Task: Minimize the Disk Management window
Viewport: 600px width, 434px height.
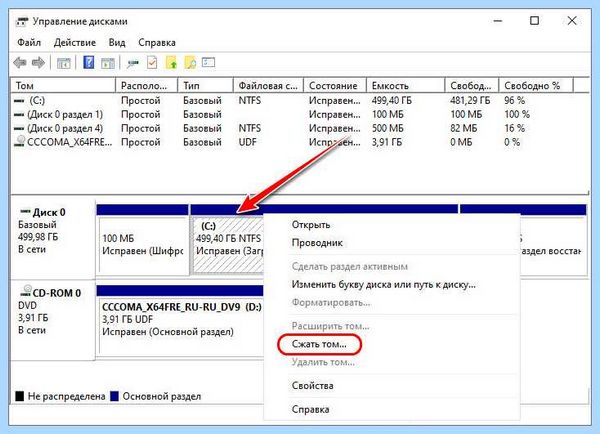Action: click(497, 21)
